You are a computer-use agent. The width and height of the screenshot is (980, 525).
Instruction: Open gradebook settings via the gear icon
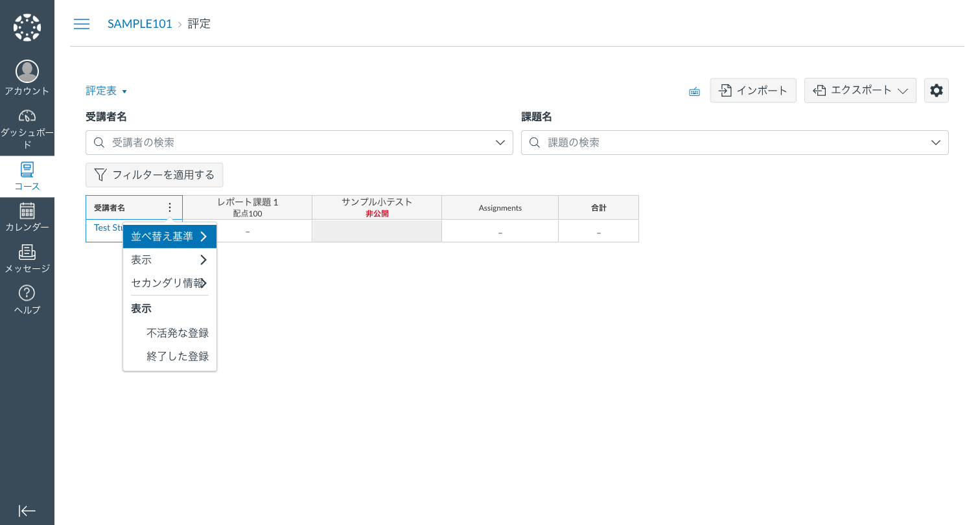tap(936, 90)
